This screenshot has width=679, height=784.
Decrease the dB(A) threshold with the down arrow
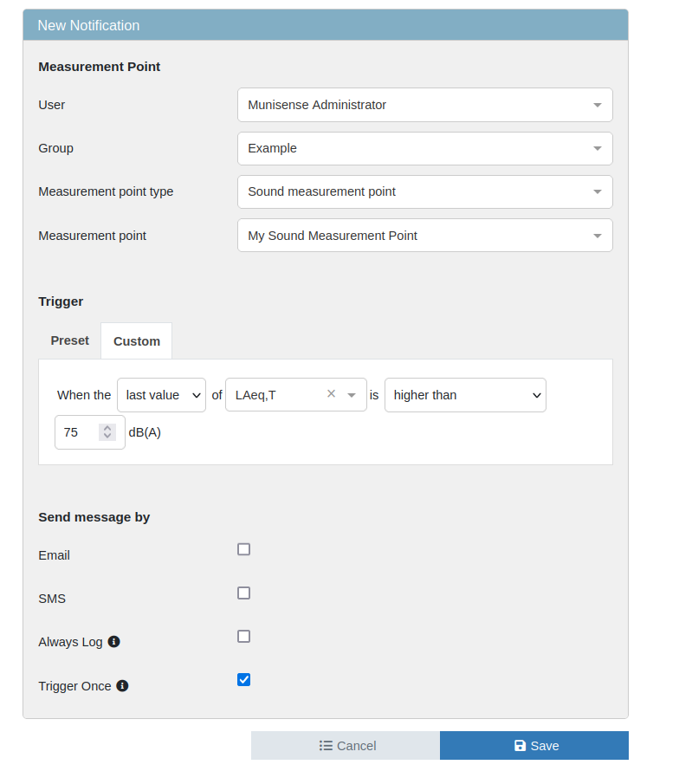click(107, 436)
